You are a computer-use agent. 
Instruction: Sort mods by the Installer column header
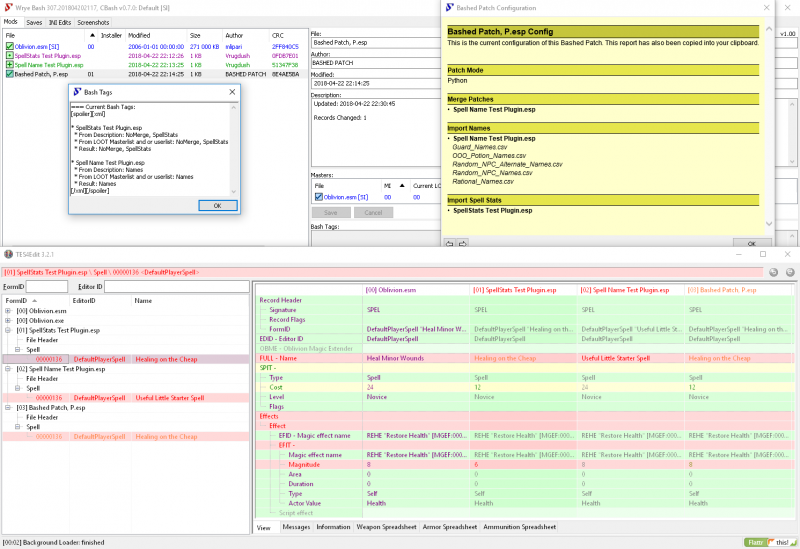pos(111,35)
